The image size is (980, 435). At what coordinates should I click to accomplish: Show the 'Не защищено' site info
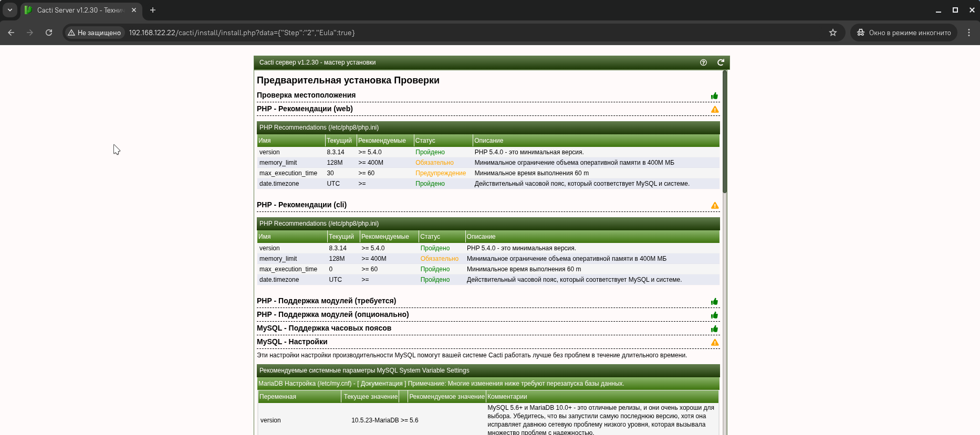[95, 33]
